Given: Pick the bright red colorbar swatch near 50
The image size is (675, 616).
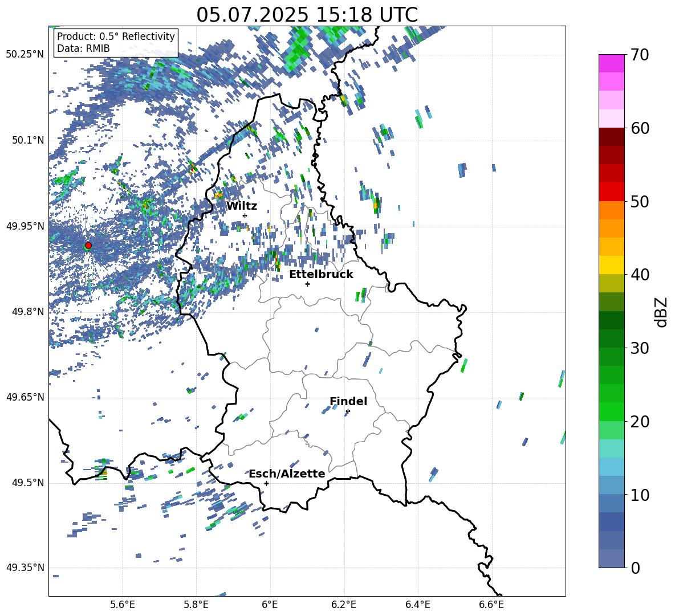Looking at the screenshot, I should (x=612, y=192).
